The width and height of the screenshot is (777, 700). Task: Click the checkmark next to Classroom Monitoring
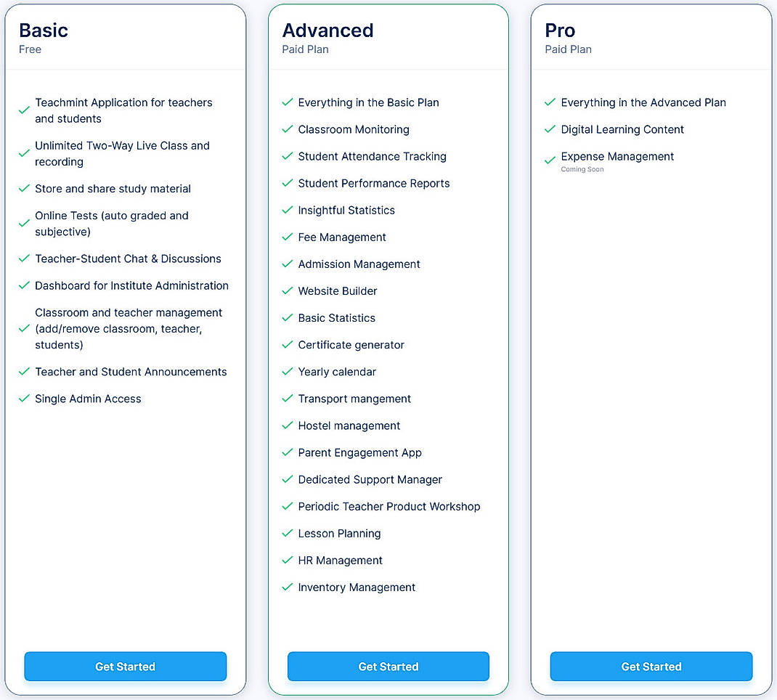(x=287, y=129)
